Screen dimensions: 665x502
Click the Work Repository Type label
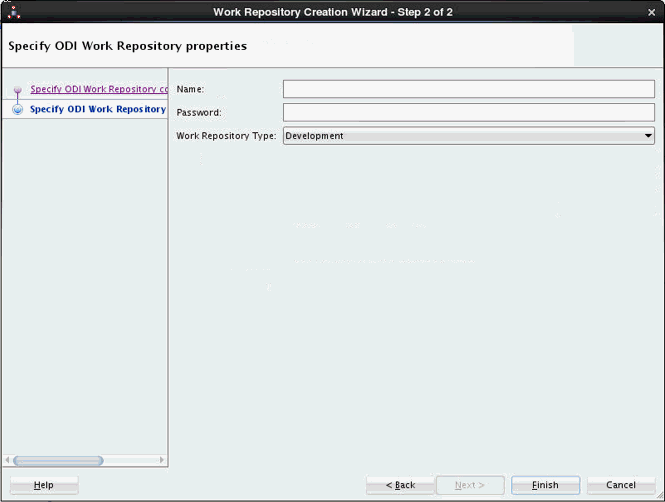pos(226,136)
